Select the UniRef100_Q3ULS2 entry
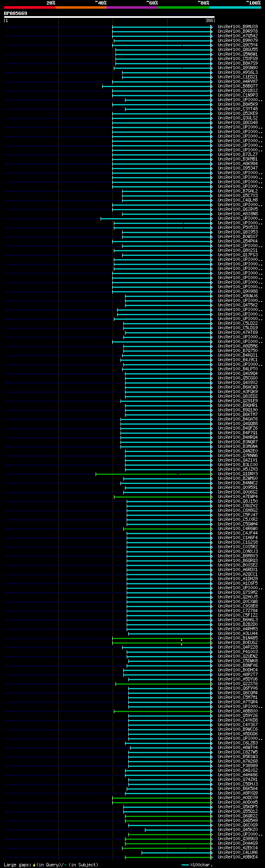265x868 pixels. pos(238,118)
